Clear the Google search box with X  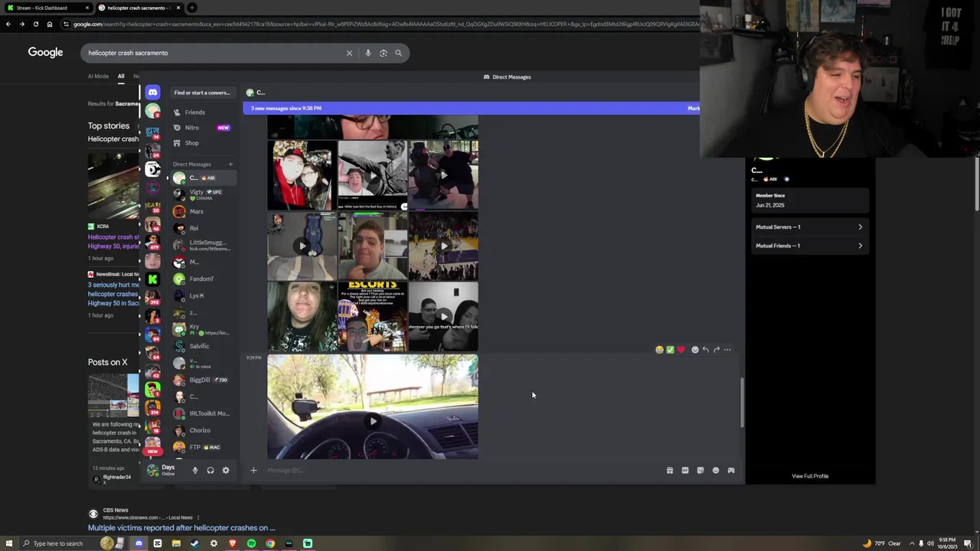(349, 53)
